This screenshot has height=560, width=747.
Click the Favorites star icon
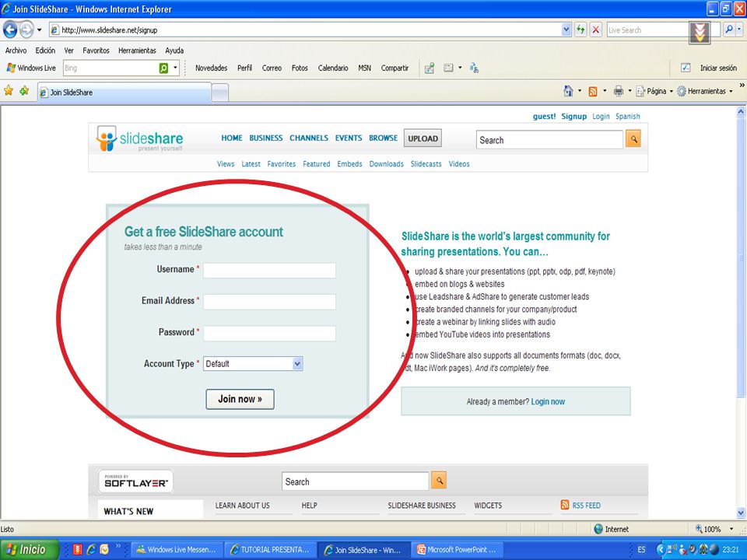click(x=8, y=90)
